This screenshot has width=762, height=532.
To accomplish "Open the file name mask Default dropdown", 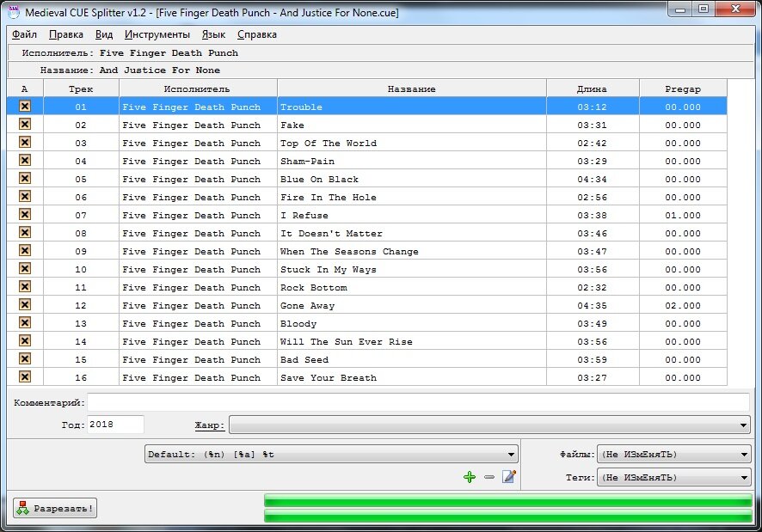I will (x=331, y=455).
